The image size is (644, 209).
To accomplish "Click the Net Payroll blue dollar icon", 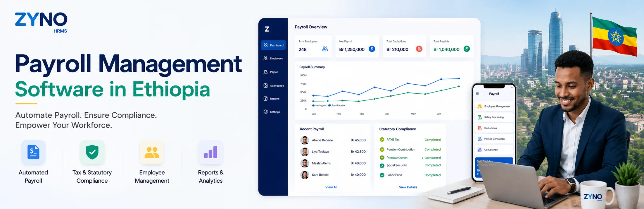I will point(372,49).
